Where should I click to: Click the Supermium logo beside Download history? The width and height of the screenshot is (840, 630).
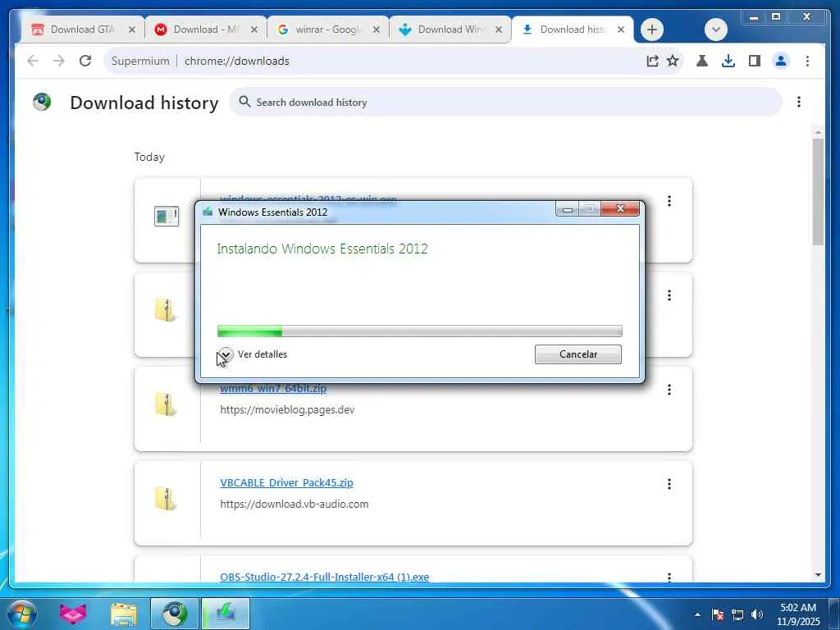tap(42, 102)
